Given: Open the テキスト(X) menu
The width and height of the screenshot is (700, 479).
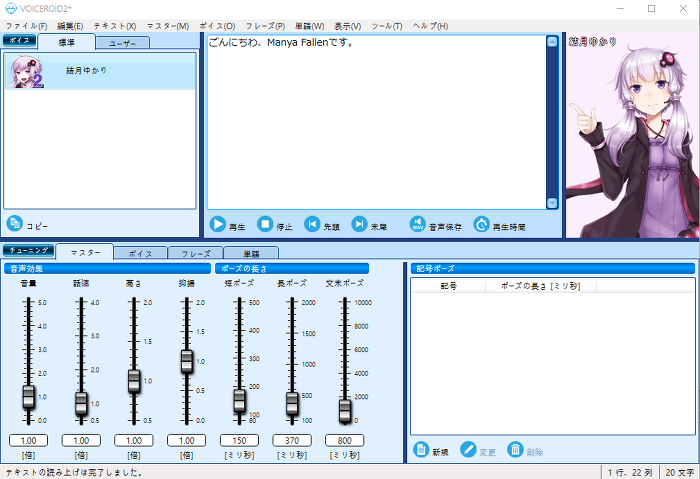Looking at the screenshot, I should (115, 26).
